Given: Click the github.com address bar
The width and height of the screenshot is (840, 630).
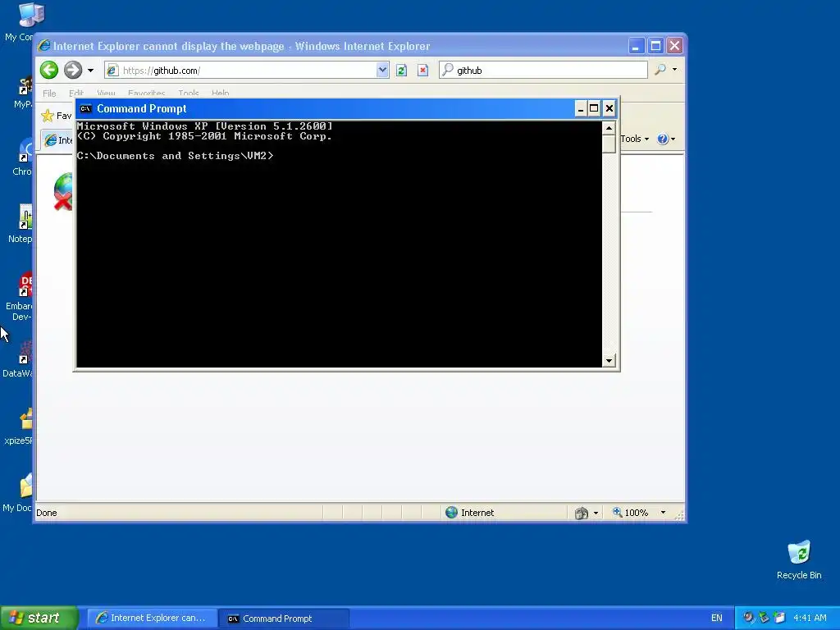Looking at the screenshot, I should tap(241, 71).
